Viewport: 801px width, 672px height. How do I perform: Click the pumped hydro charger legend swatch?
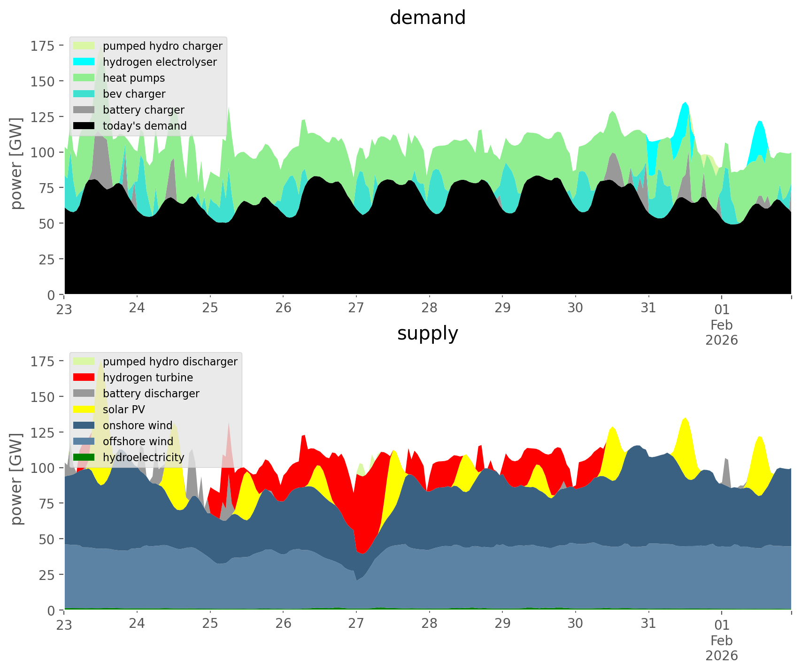84,46
